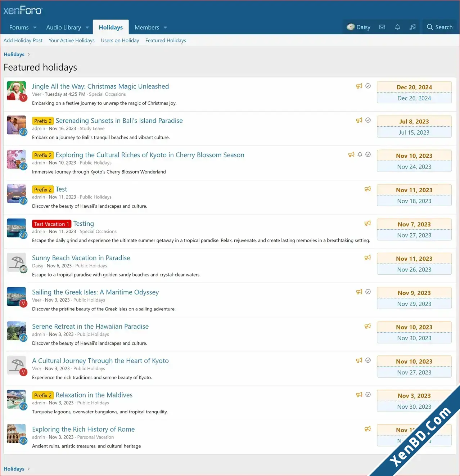460x476 pixels.
Task: Open Serene Retreat in the Hawaiian Paradise
Action: [90, 327]
